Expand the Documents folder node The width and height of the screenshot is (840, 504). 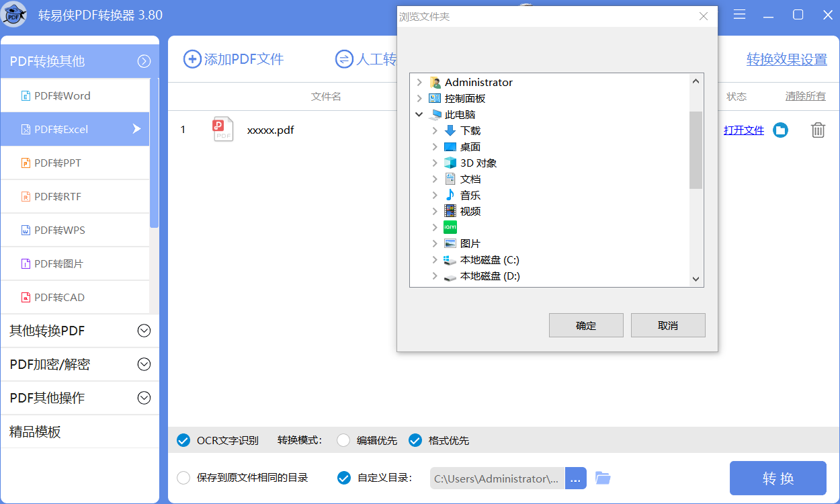point(435,179)
